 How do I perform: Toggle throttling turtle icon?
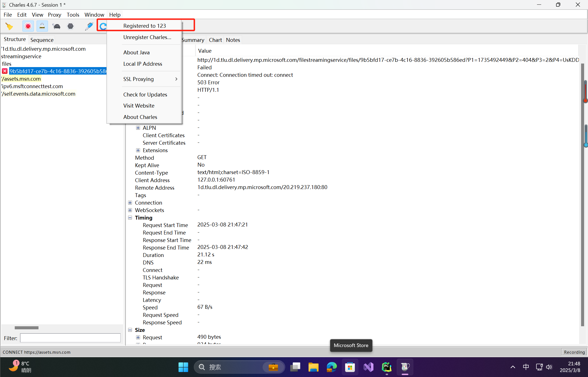click(x=56, y=26)
